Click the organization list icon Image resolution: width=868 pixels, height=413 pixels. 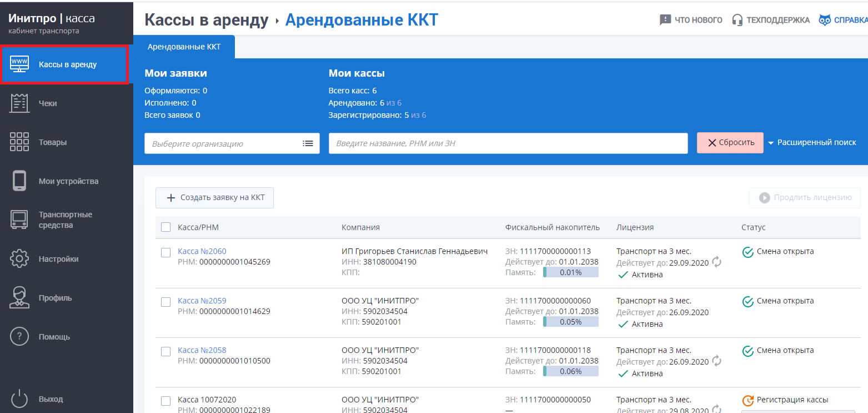pyautogui.click(x=308, y=143)
